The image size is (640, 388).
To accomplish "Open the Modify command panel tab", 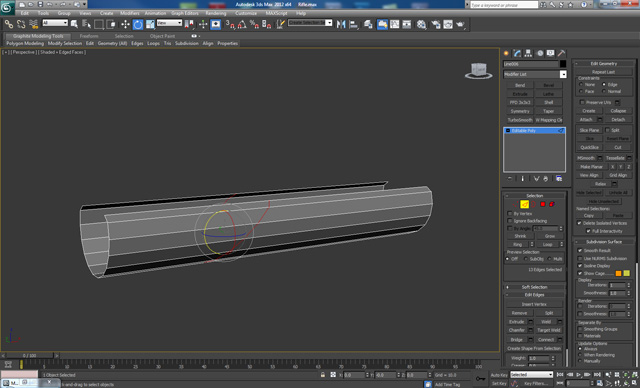I will (517, 53).
